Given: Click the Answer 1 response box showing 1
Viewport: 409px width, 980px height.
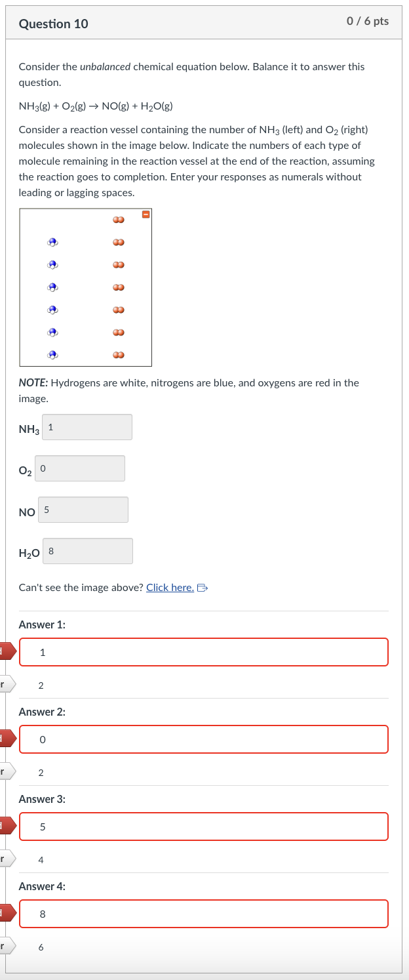Looking at the screenshot, I should pos(204,651).
